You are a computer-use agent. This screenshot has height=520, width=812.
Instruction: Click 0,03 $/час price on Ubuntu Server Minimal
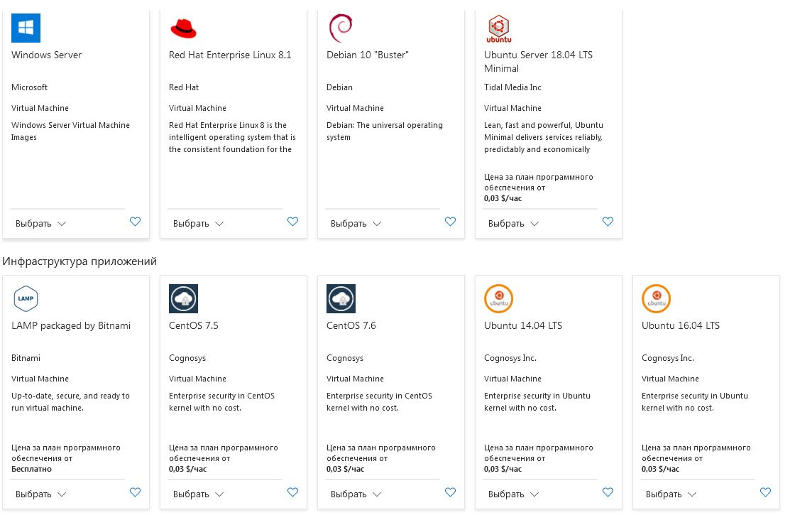click(x=503, y=198)
